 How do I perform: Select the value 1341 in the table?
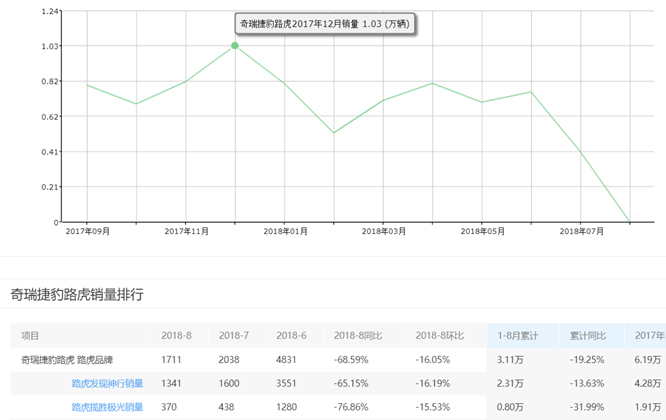171,383
